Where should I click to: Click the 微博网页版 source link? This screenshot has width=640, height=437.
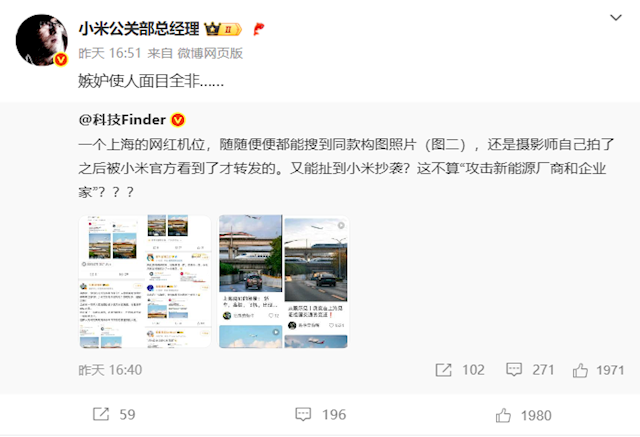[x=210, y=53]
